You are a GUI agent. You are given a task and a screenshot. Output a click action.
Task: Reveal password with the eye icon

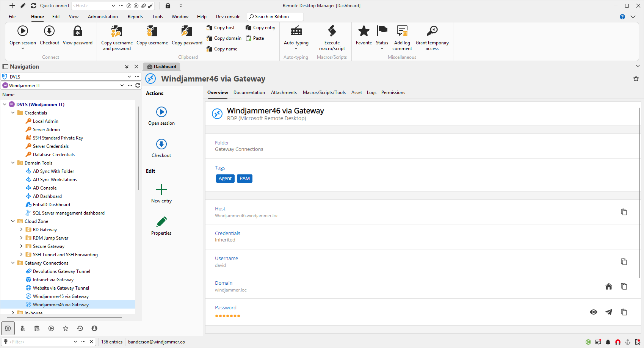tap(594, 312)
